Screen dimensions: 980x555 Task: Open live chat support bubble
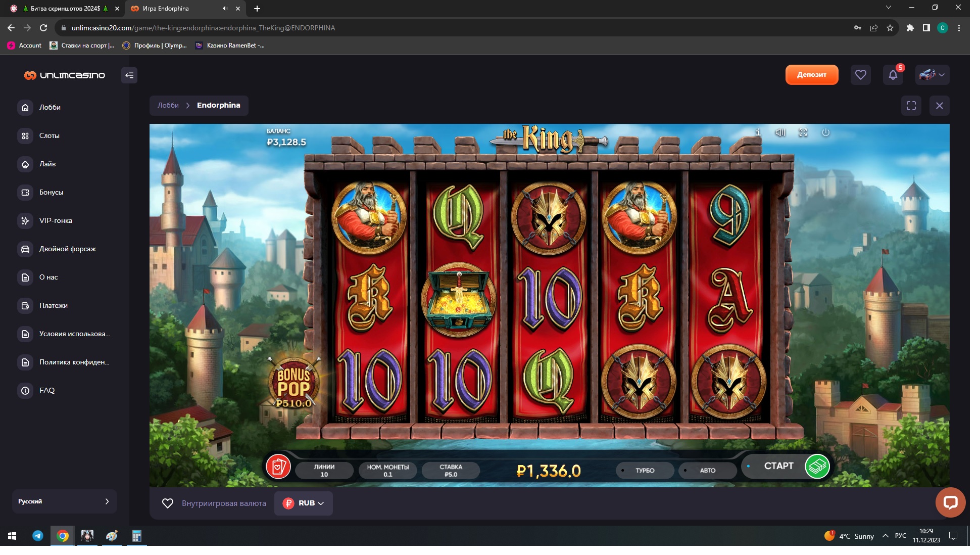click(950, 502)
